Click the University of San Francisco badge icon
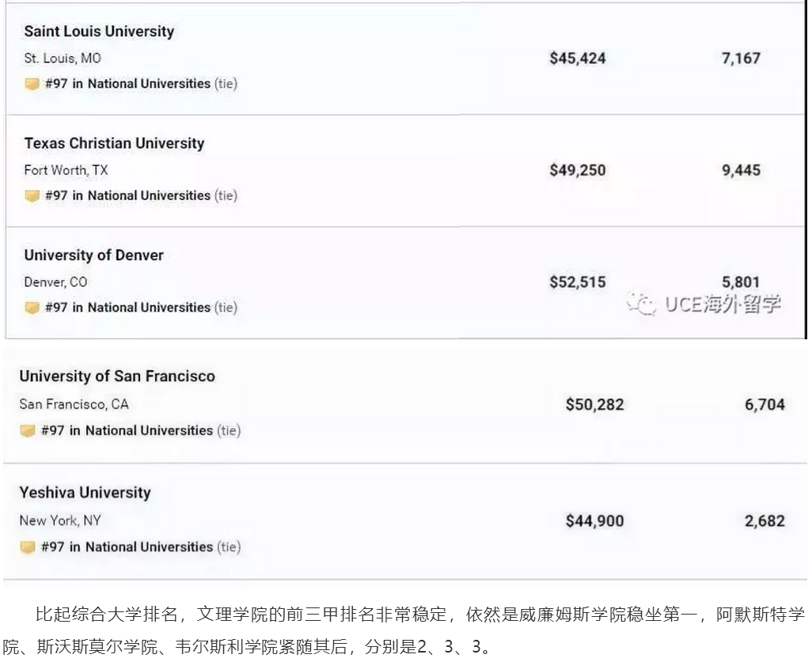The width and height of the screenshot is (812, 662). (28, 431)
